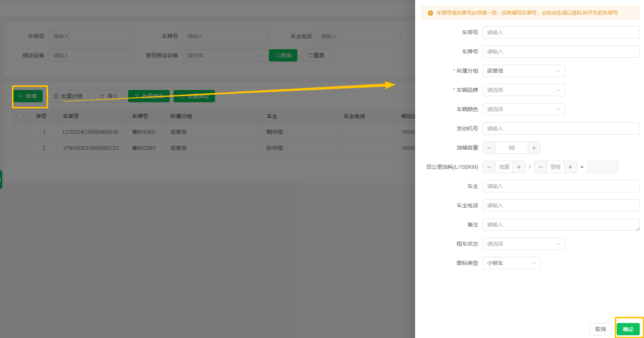
Task: Click the 备注 textarea
Action: coord(561,225)
